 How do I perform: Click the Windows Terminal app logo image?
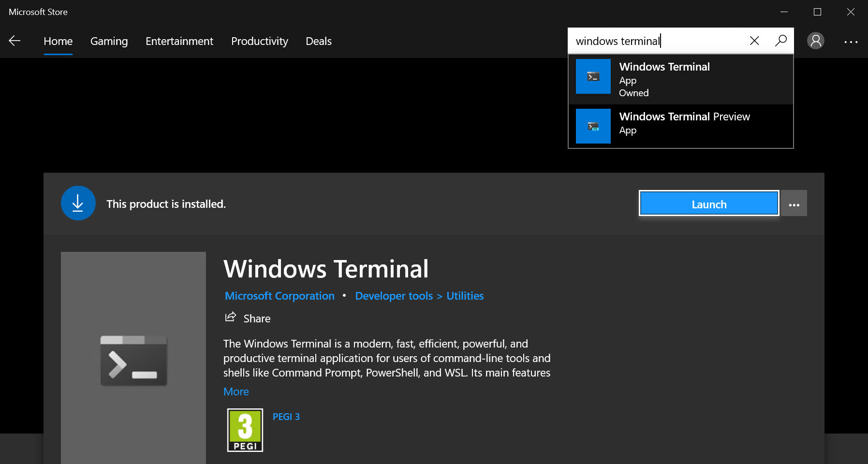pyautogui.click(x=133, y=361)
